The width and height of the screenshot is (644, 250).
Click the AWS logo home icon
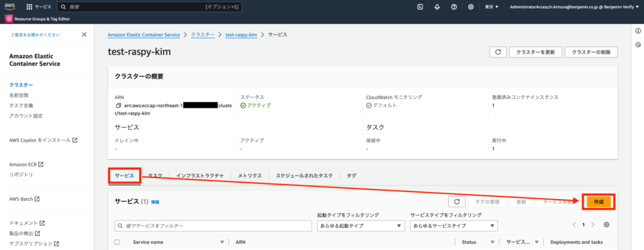[x=10, y=6]
